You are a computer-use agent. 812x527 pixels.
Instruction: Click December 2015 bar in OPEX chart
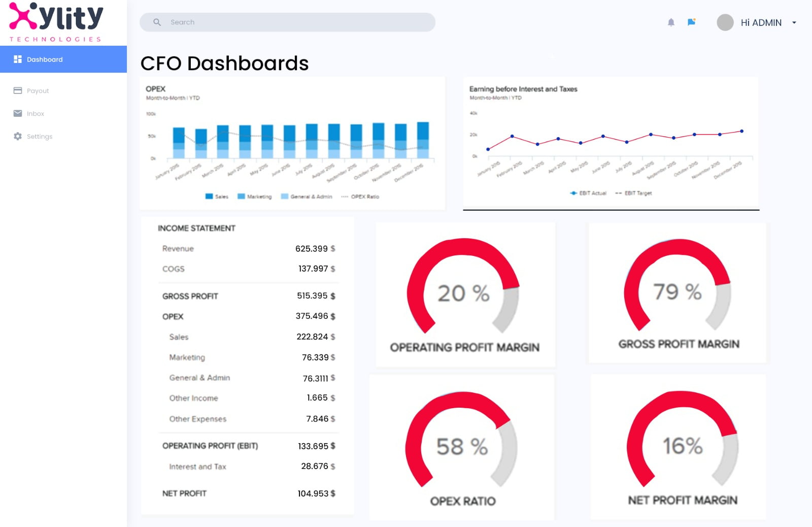(423, 140)
